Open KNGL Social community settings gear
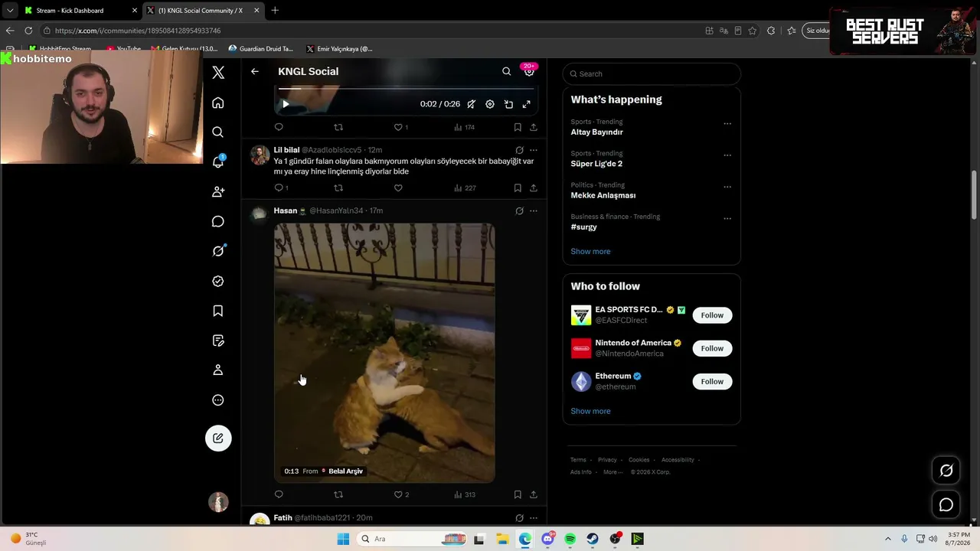 [529, 71]
